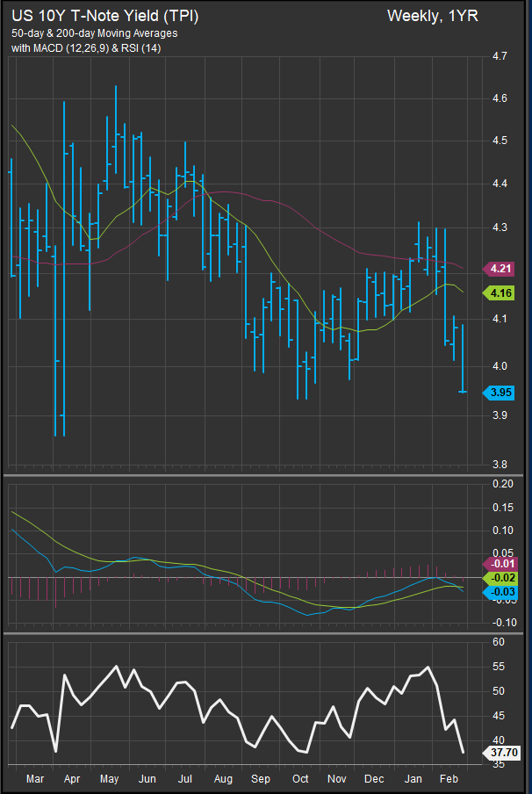Click the 60 RSI axis label

pyautogui.click(x=499, y=642)
